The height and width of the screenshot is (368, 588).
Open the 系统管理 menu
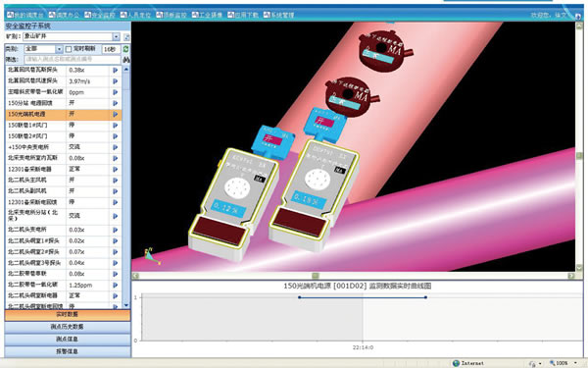pos(278,15)
